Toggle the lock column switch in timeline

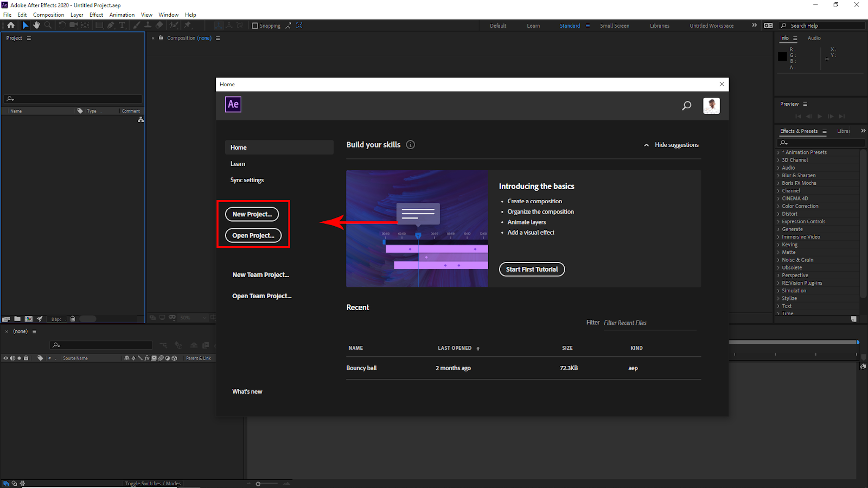pos(26,358)
